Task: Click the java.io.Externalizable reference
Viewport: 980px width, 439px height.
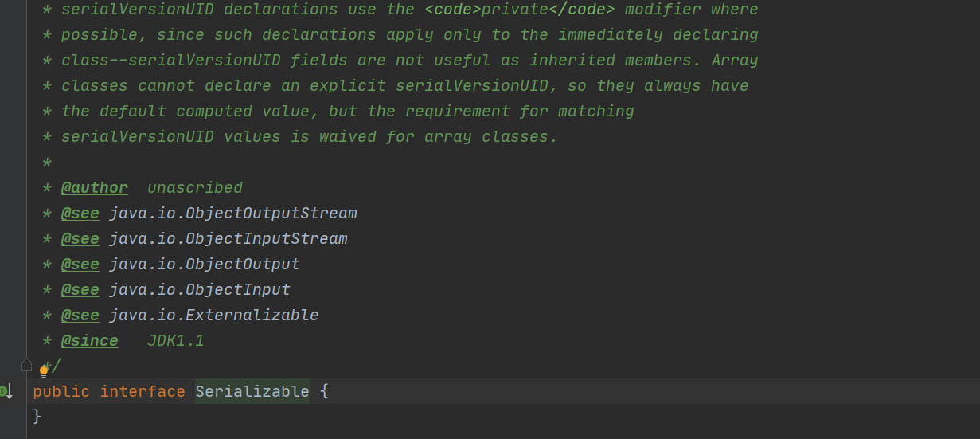Action: click(x=214, y=316)
